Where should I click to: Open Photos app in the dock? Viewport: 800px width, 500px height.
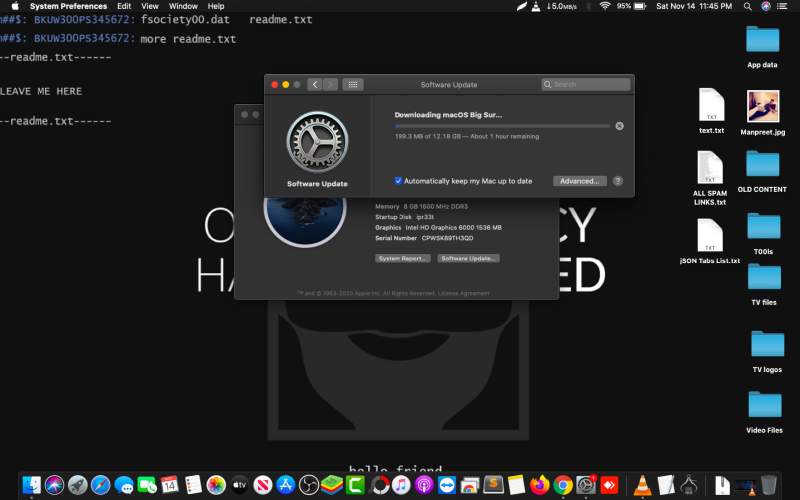pyautogui.click(x=216, y=485)
